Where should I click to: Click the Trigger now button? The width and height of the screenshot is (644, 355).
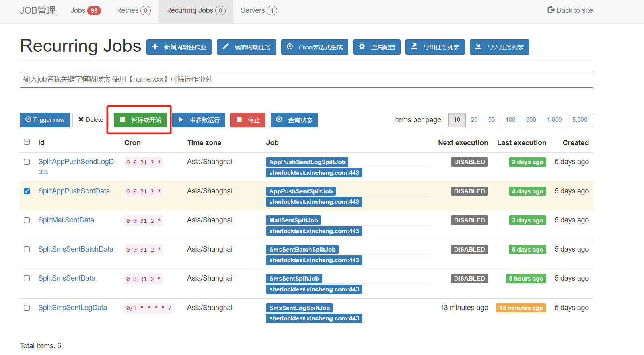[x=45, y=120]
